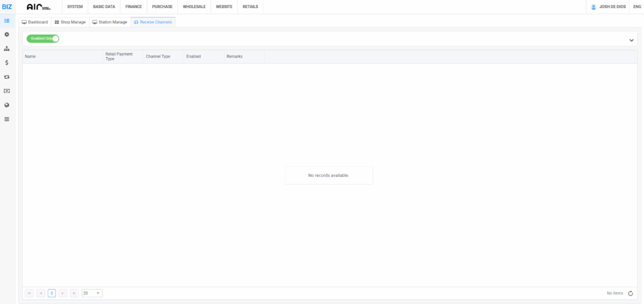Open the ENG language selector
The image size is (644, 304).
pos(636,7)
